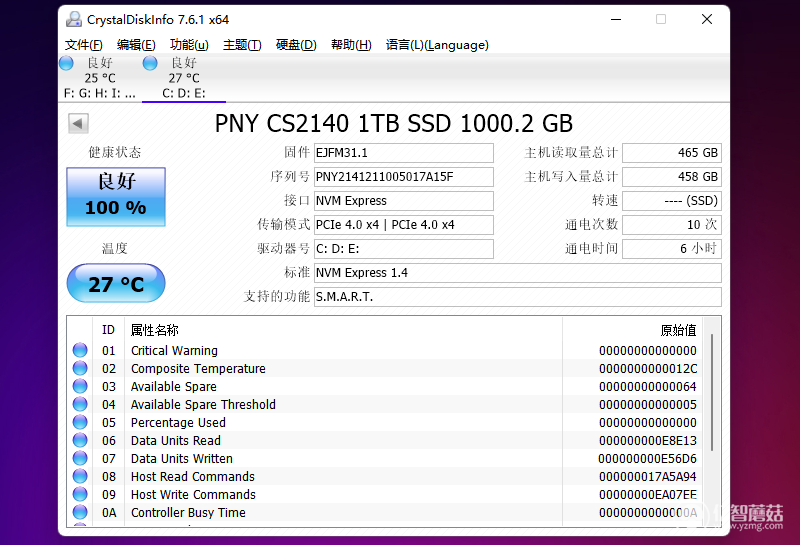This screenshot has height=545, width=800.
Task: Click the supported features field S.M.A.R.T.
Action: pos(518,296)
